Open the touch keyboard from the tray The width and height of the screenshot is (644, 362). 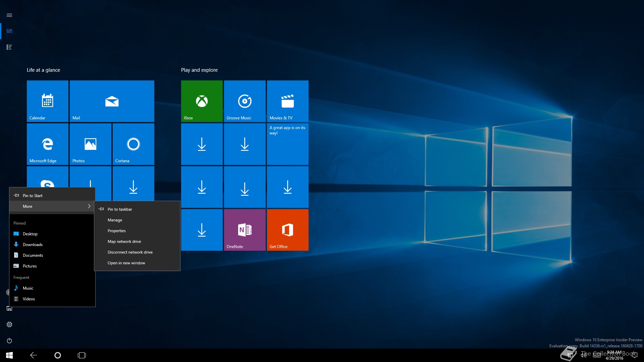[x=597, y=355]
